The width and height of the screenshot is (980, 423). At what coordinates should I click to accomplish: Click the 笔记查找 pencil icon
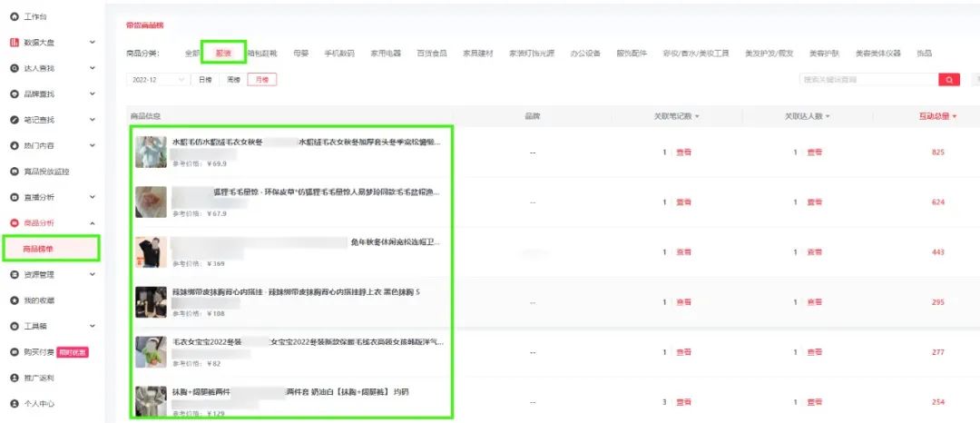tap(14, 120)
